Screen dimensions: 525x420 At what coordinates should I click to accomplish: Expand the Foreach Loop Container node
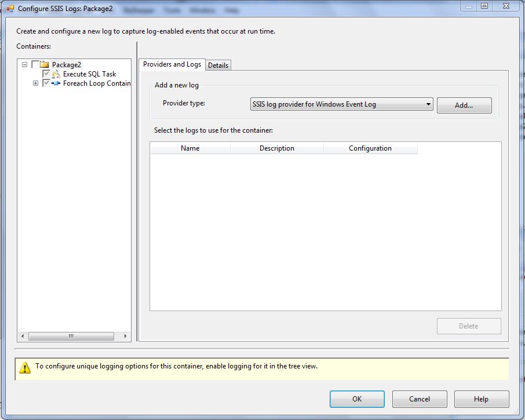tap(35, 83)
